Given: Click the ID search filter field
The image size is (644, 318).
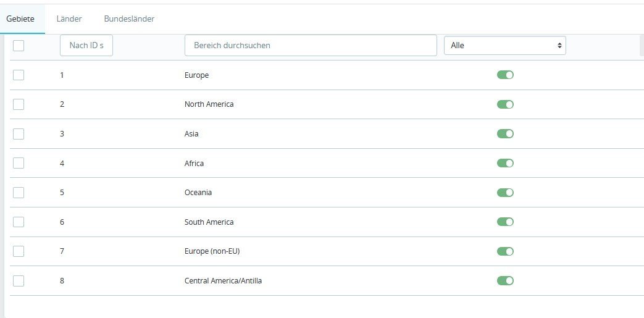Looking at the screenshot, I should click(x=86, y=45).
